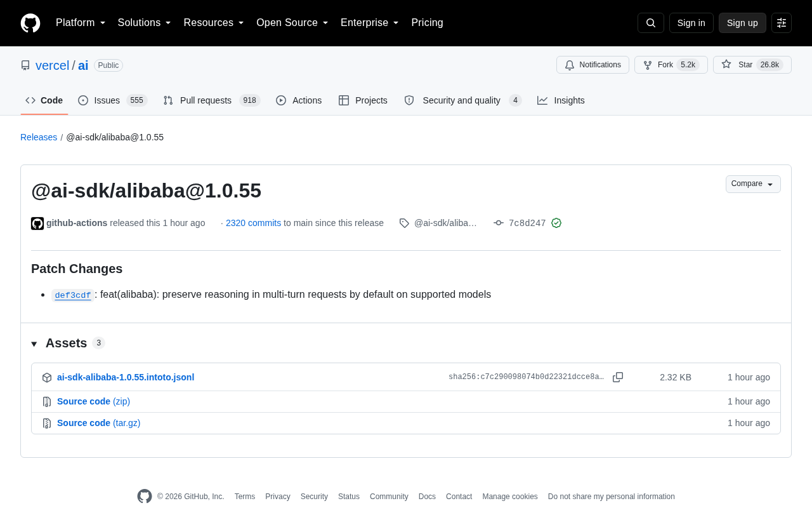This screenshot has height=508, width=812.
Task: Go back to Releases breadcrumb
Action: [39, 137]
